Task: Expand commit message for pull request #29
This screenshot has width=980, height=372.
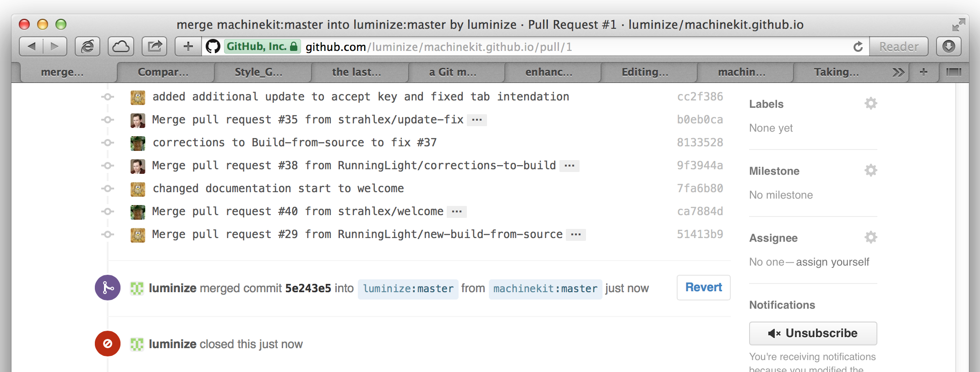Action: coord(576,234)
